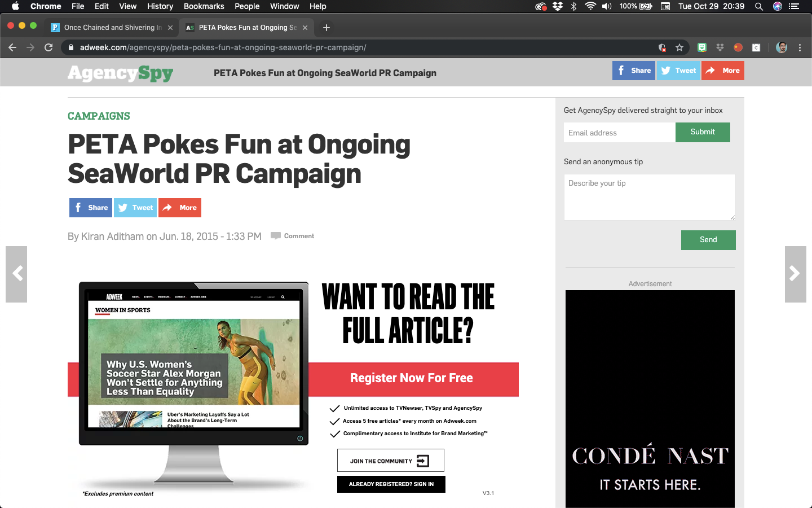The height and width of the screenshot is (508, 812).
Task: Open the Dropbox extension icon in toolbar
Action: pos(720,47)
